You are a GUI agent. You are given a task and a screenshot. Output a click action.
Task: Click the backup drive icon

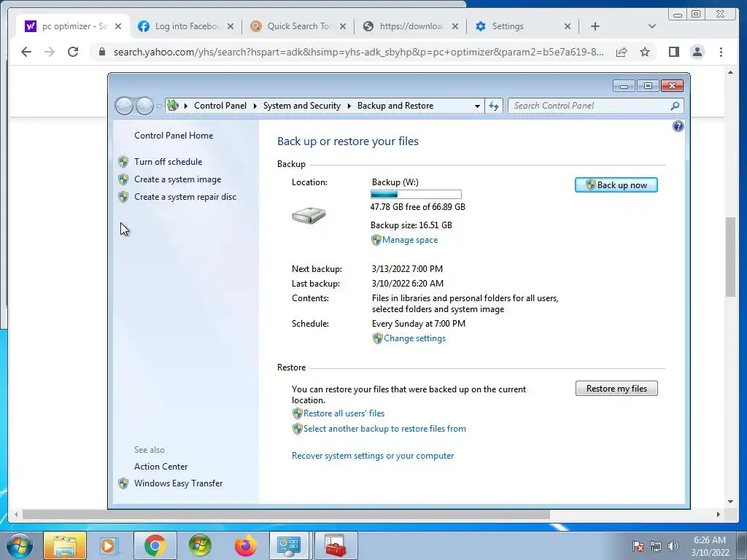click(x=309, y=215)
